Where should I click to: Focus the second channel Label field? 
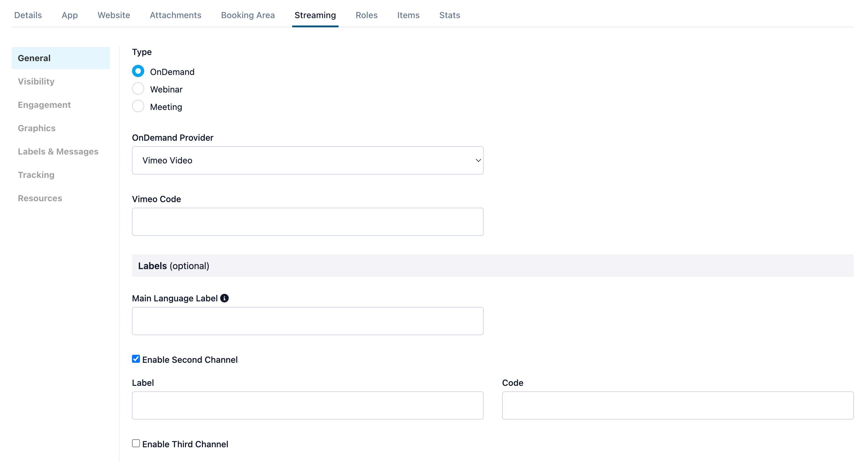pyautogui.click(x=308, y=405)
